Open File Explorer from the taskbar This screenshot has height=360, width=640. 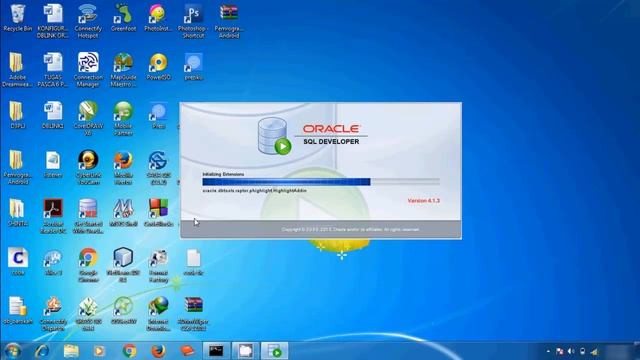click(71, 351)
